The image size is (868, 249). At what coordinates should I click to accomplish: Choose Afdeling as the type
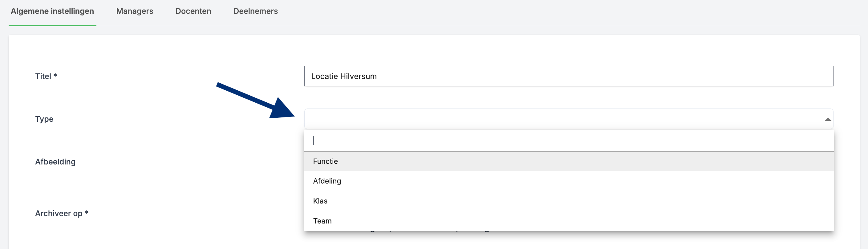(327, 181)
